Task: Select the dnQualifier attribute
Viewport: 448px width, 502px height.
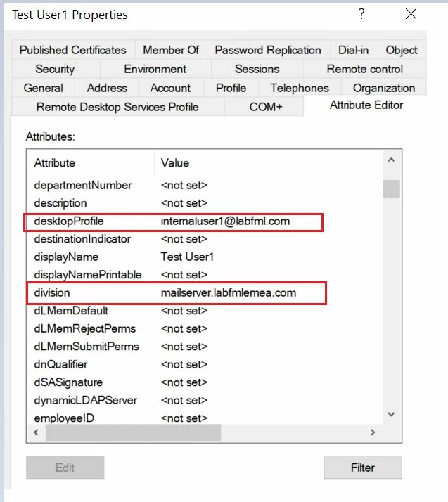Action: [x=61, y=365]
